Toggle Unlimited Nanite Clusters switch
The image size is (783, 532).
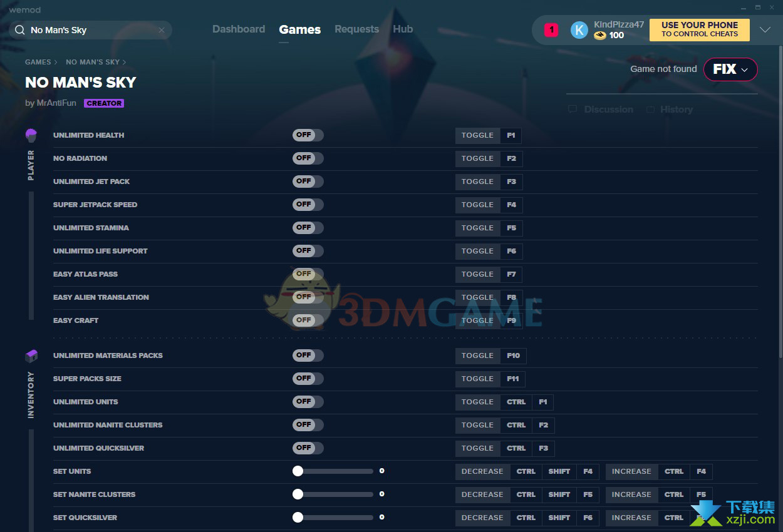tap(308, 425)
